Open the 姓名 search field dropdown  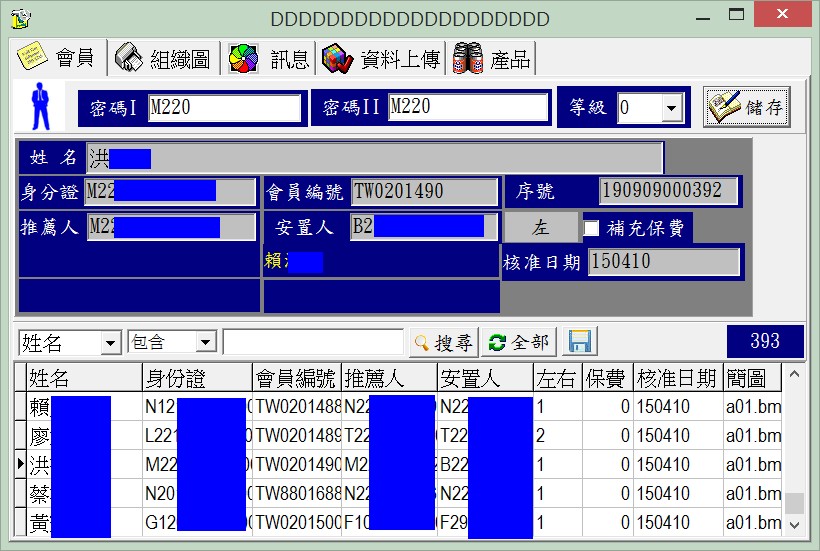[110, 343]
